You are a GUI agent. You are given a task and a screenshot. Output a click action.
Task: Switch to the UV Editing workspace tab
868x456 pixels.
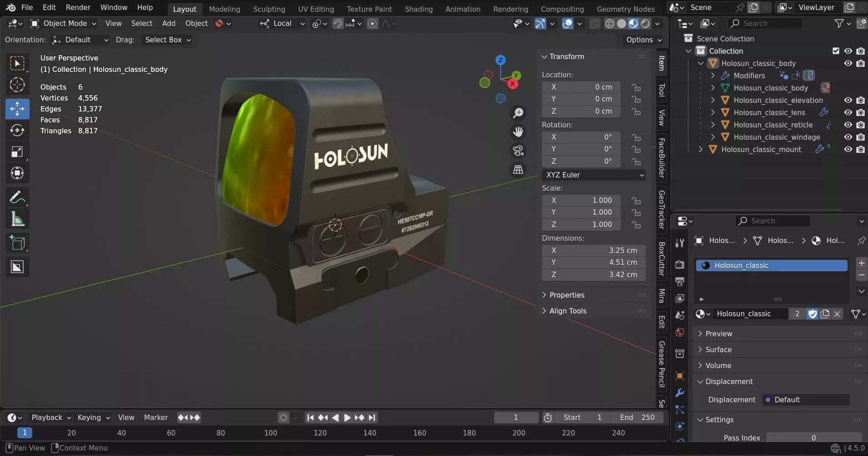(x=316, y=9)
